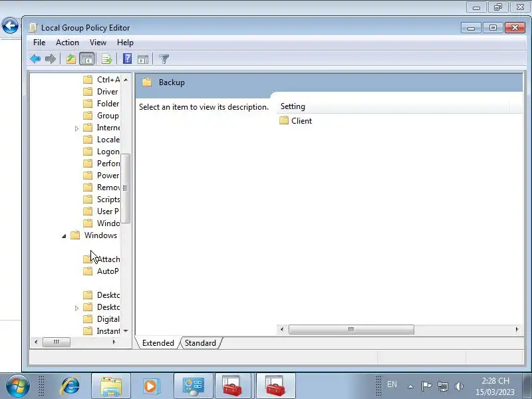This screenshot has width=532, height=399.
Task: Open the Windows Start menu
Action: pyautogui.click(x=17, y=386)
